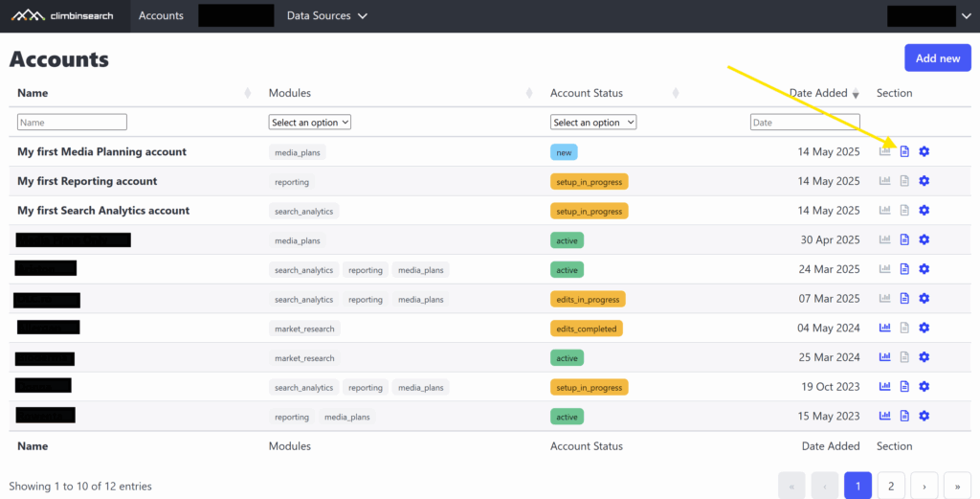Click settings gear in the 04 May 2024 row
980x499 pixels.
tap(924, 329)
